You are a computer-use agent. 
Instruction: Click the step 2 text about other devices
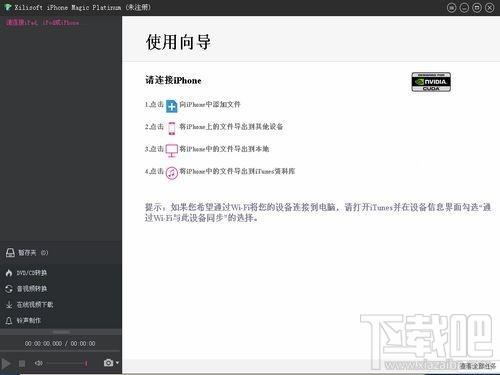coord(231,126)
